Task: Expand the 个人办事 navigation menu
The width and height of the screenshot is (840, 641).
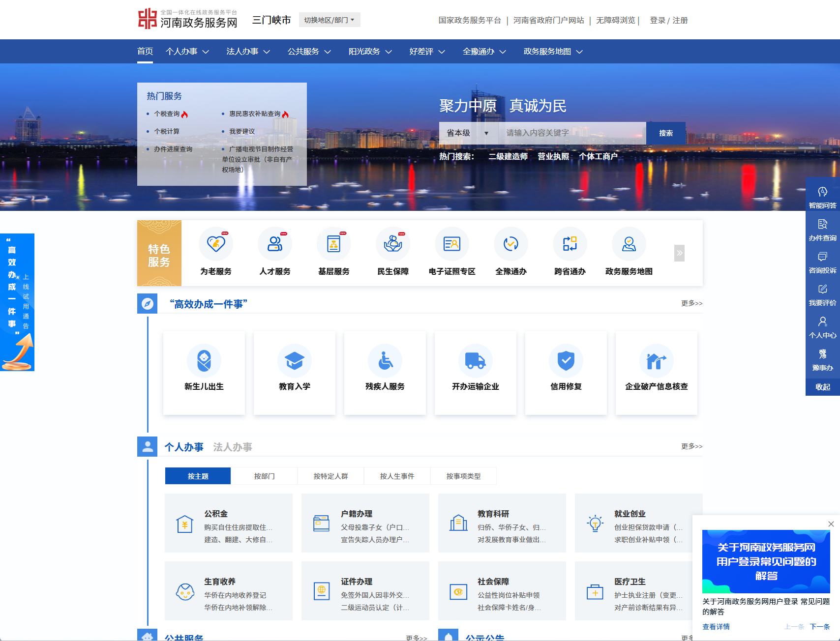Action: coord(187,51)
